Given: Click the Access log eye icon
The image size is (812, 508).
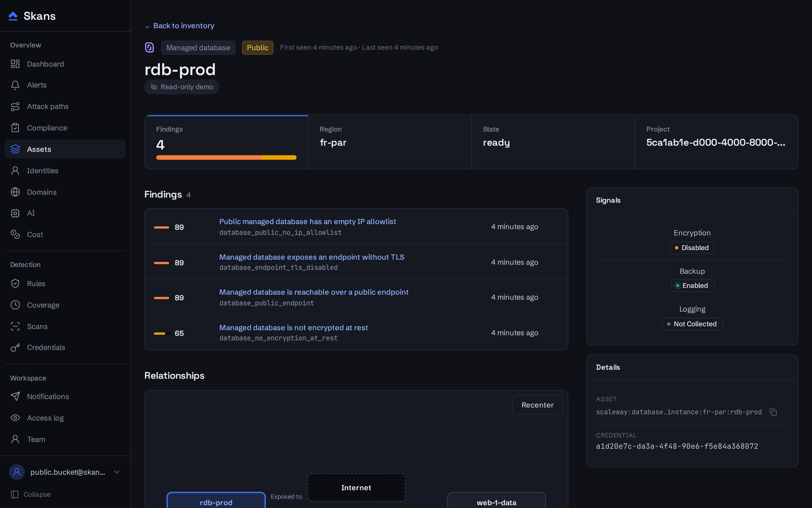Looking at the screenshot, I should 15,418.
